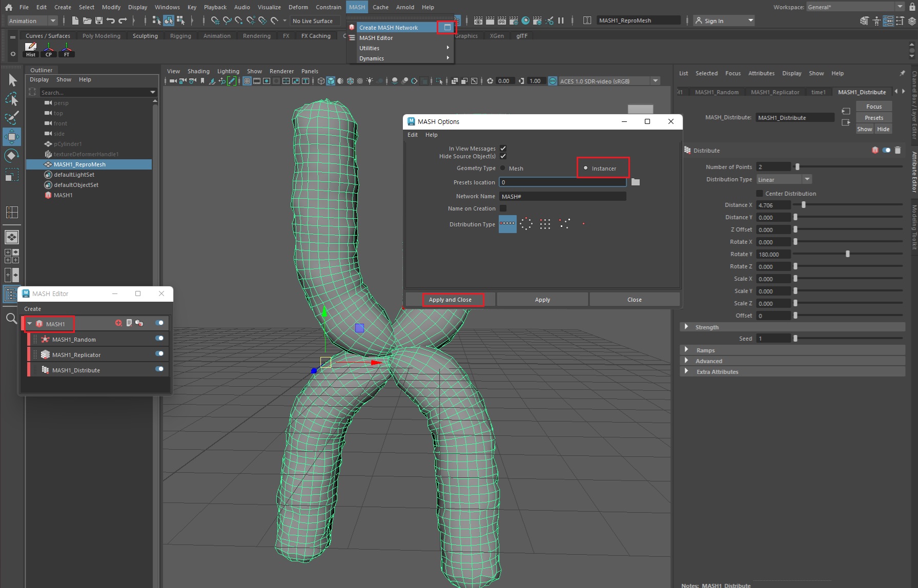Click the Network Name input field

562,196
